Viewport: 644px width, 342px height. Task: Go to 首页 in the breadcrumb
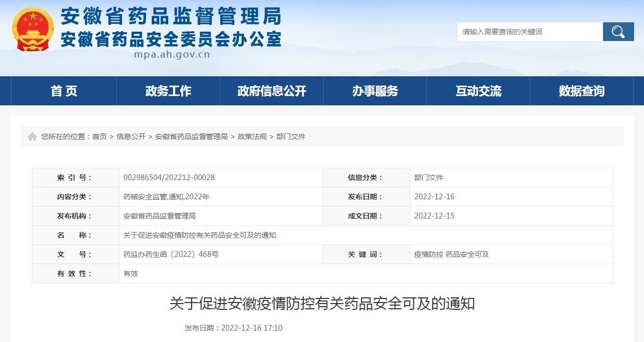coord(99,136)
